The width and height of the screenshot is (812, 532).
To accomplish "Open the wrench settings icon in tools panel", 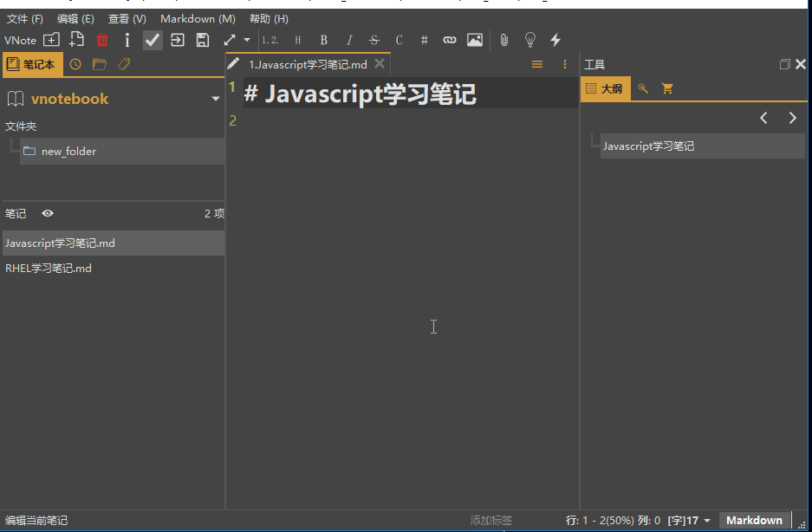I will [x=641, y=88].
